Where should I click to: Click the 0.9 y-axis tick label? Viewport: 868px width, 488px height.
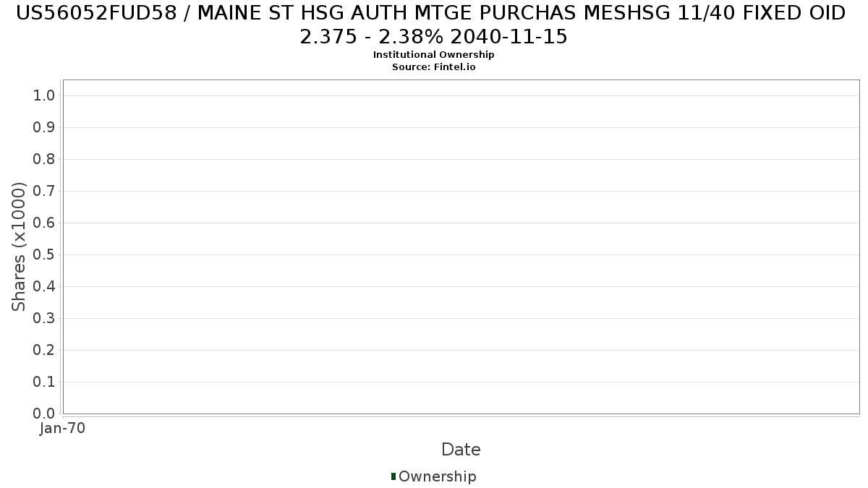(44, 128)
